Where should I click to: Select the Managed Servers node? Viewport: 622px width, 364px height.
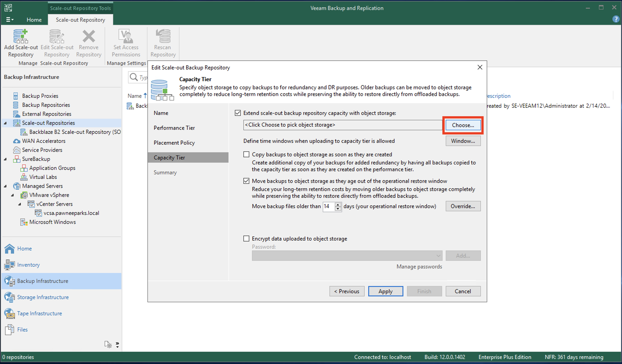click(x=42, y=186)
